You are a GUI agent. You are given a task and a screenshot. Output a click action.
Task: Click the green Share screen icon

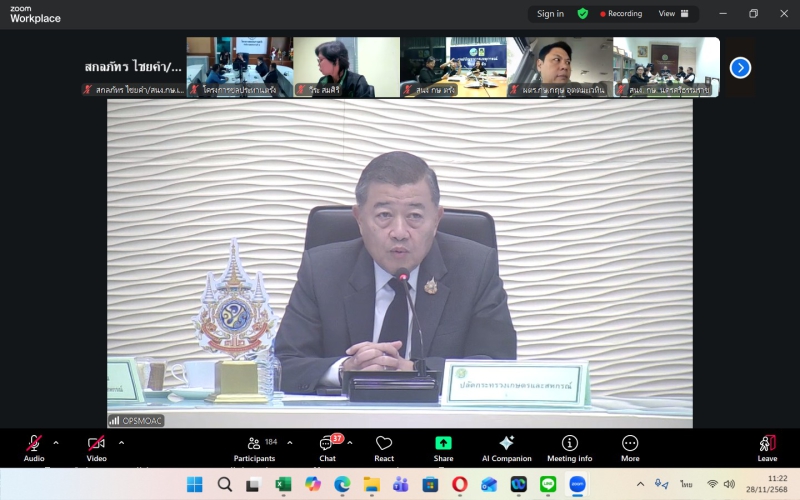click(443, 444)
